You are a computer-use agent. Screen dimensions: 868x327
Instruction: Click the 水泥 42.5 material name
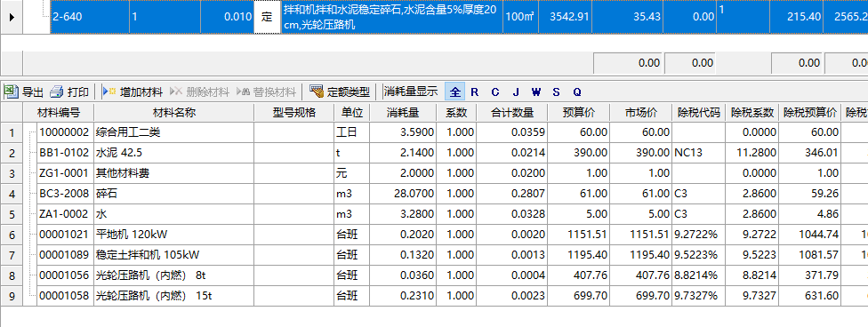coord(173,153)
